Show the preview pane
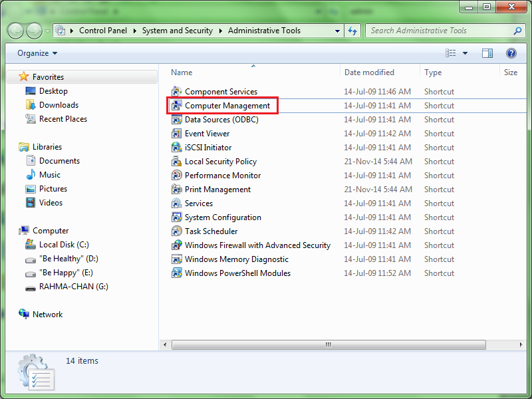Viewport: 532px width, 399px height. point(487,53)
